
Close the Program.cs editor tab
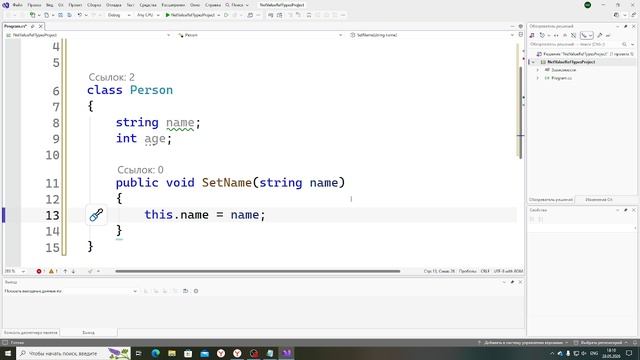pos(40,26)
